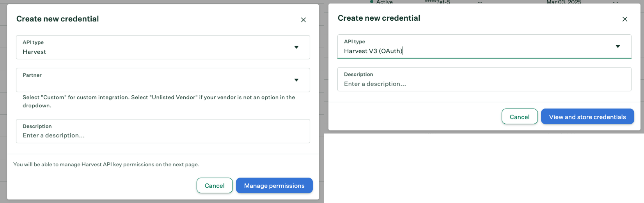Image resolution: width=644 pixels, height=203 pixels.
Task: Click the arrow icon in the Partner field
Action: click(296, 80)
